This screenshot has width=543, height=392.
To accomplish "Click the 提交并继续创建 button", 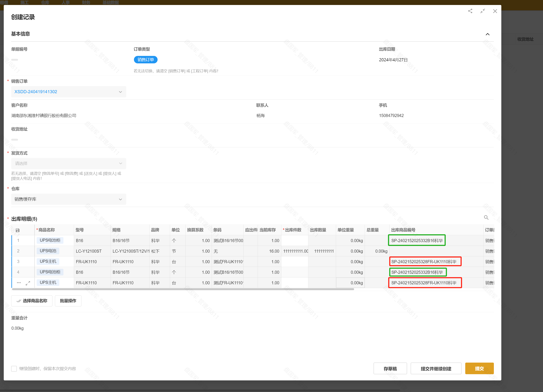I will coord(436,369).
